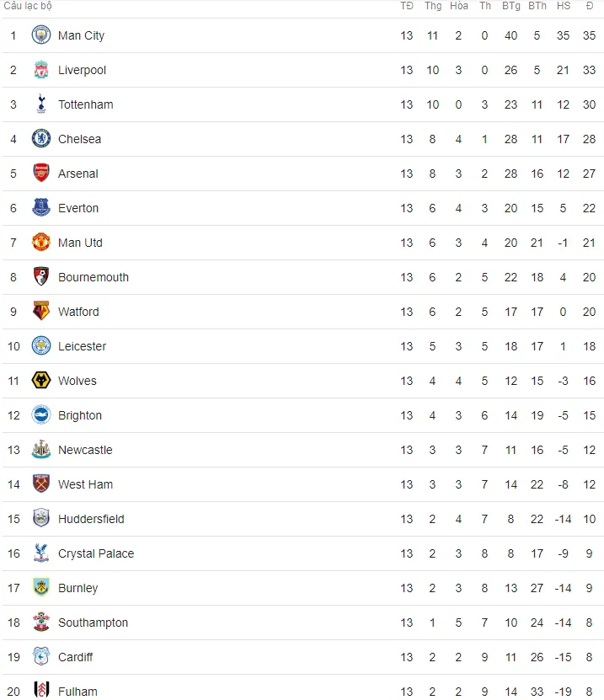Select the Fulham row at the bottom
The width and height of the screenshot is (604, 700).
[x=303, y=687]
